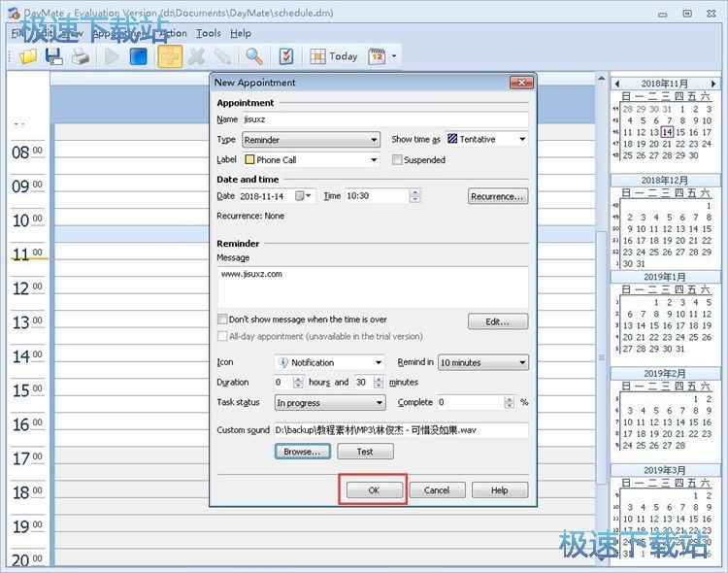Viewport: 728px width, 573px height.
Task: Click the dialog Help button
Action: click(x=500, y=489)
